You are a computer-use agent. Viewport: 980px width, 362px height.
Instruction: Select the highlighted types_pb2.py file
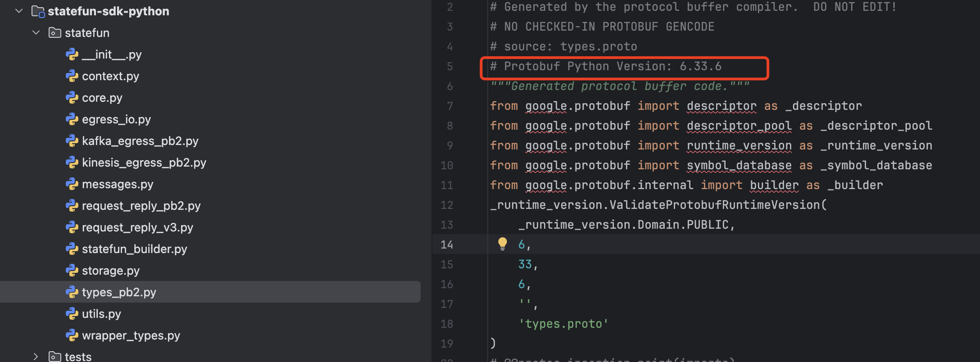pyautogui.click(x=210, y=292)
